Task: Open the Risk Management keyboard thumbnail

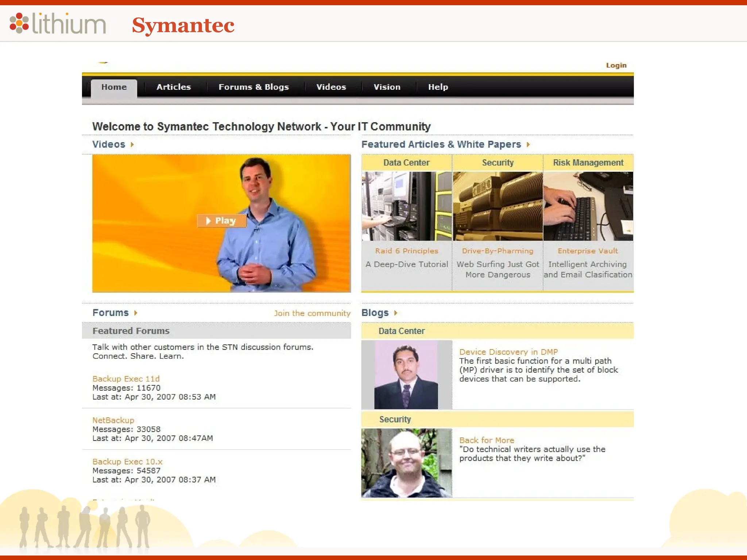Action: point(588,206)
